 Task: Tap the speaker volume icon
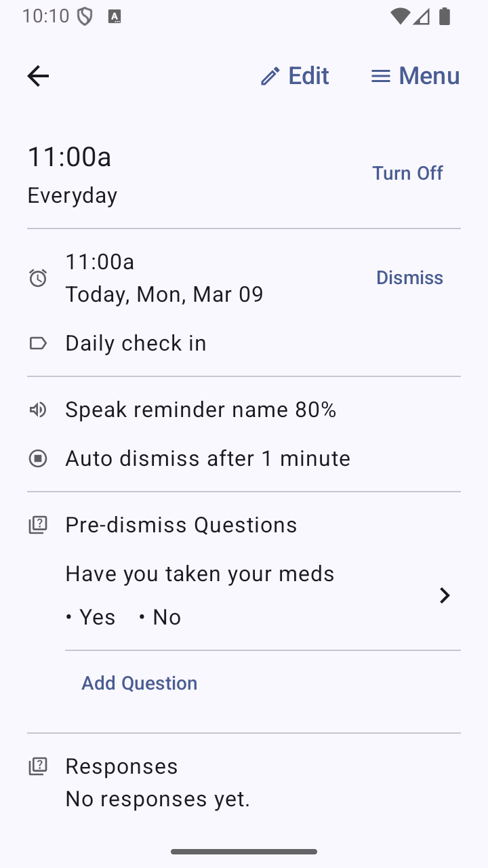[38, 410]
